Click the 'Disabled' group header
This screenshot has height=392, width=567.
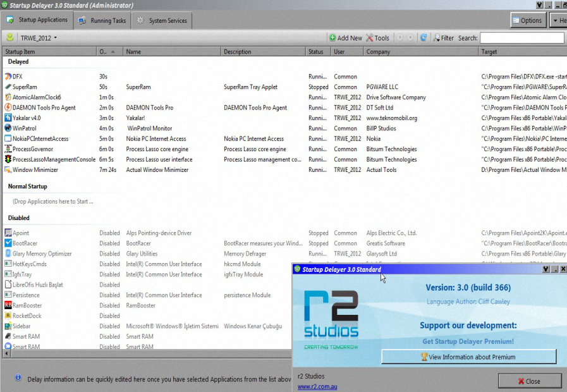[18, 217]
